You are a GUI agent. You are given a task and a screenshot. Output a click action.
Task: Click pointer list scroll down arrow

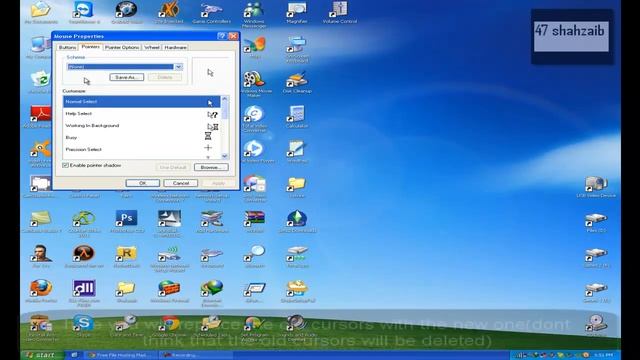click(224, 156)
